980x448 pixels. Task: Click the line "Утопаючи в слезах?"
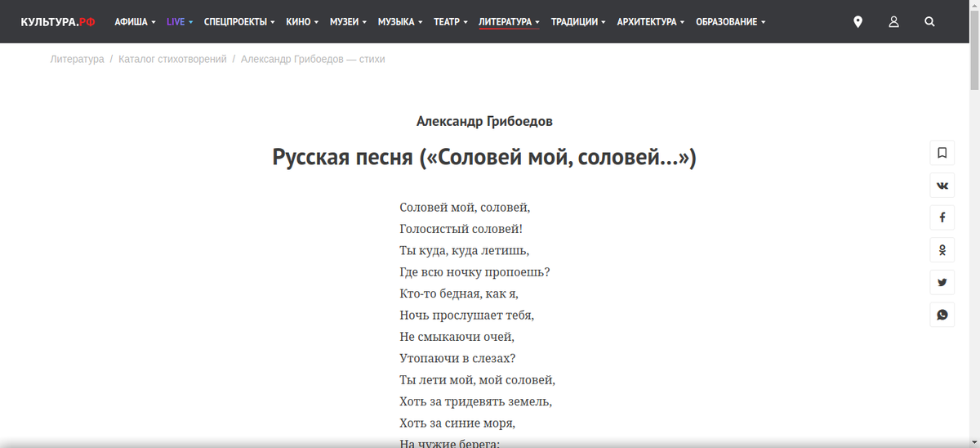[x=457, y=358]
